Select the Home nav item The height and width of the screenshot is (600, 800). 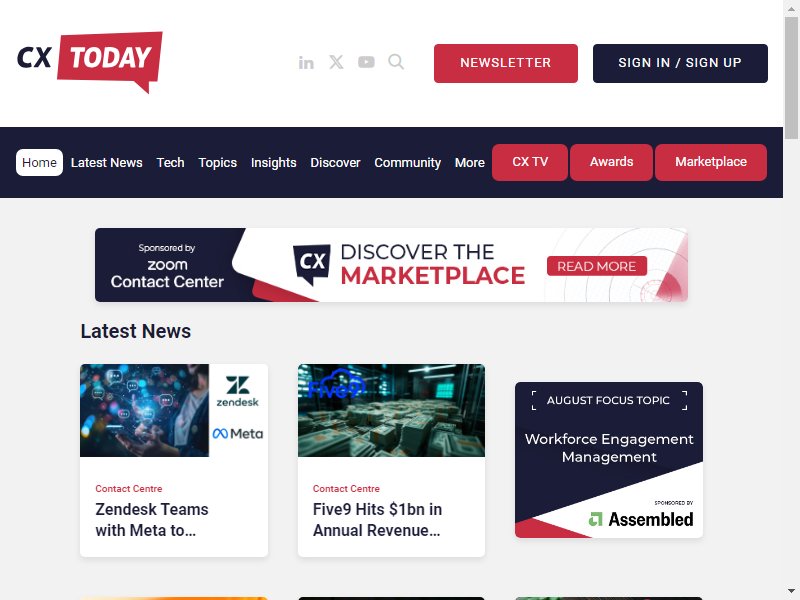39,162
